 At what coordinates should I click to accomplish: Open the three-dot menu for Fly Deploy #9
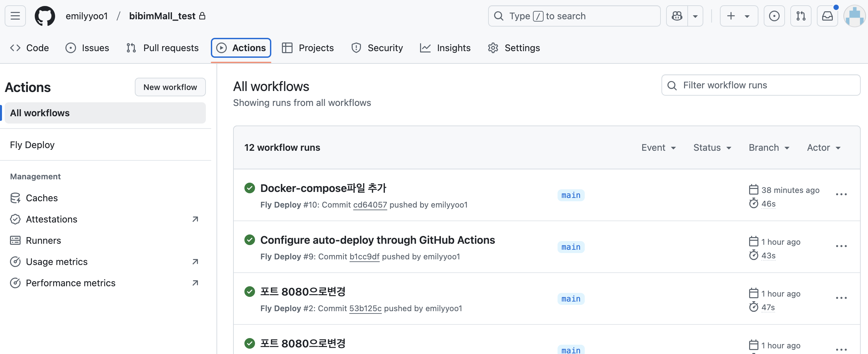click(841, 246)
